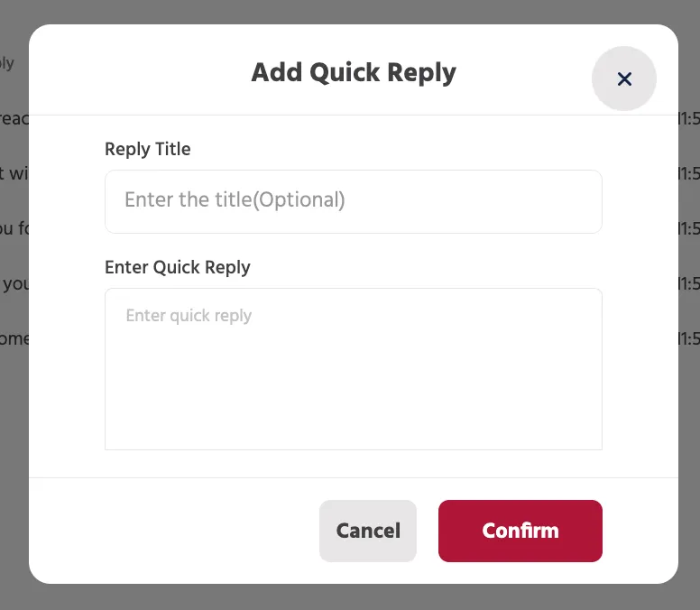Click the empty lower area of the quick reply box

pos(353,402)
